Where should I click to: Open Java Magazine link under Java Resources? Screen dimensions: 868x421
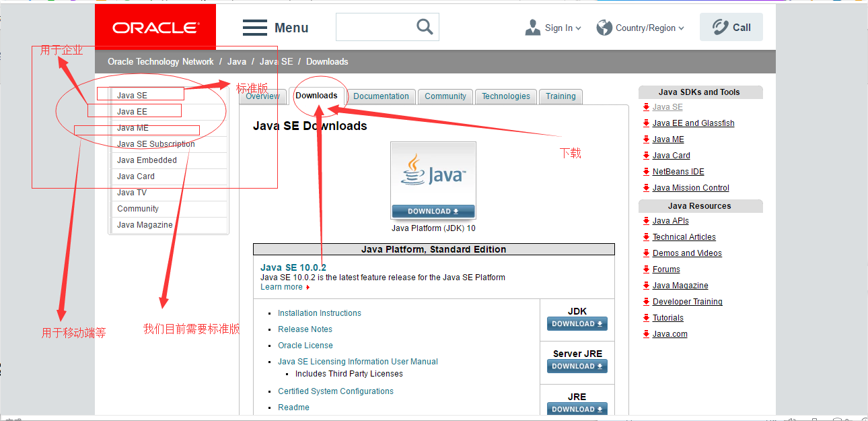point(680,286)
